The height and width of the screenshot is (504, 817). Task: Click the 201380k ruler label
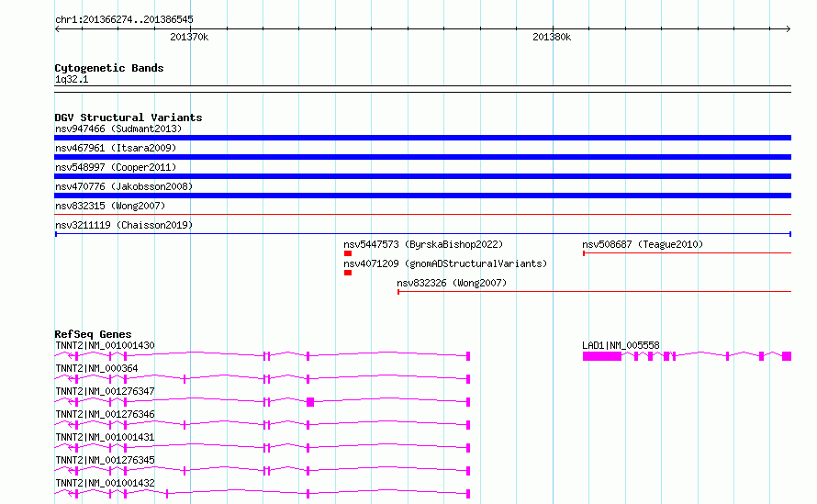click(552, 37)
